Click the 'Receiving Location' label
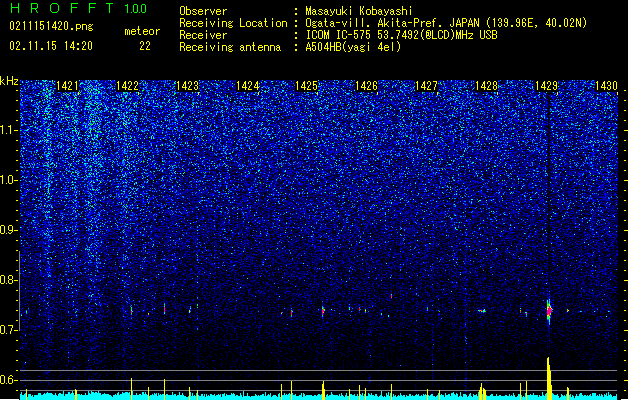The image size is (629, 400). [233, 23]
